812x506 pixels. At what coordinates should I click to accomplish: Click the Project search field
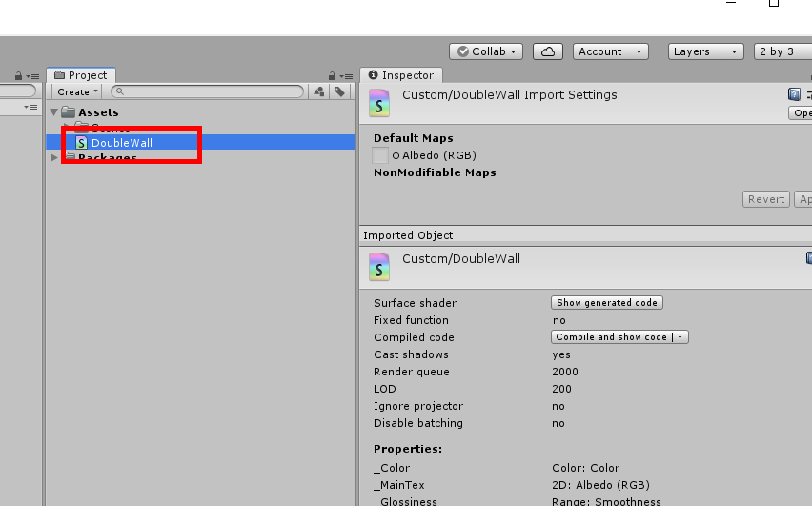coord(207,91)
